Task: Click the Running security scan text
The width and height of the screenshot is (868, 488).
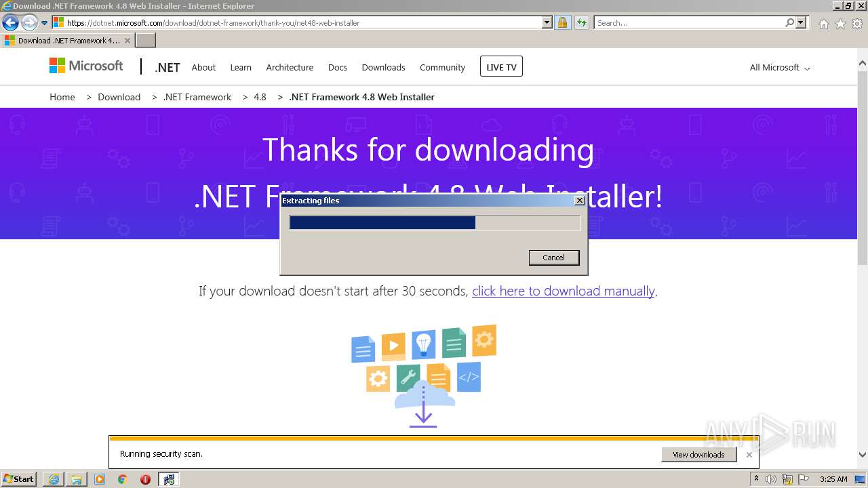Action: tap(161, 454)
